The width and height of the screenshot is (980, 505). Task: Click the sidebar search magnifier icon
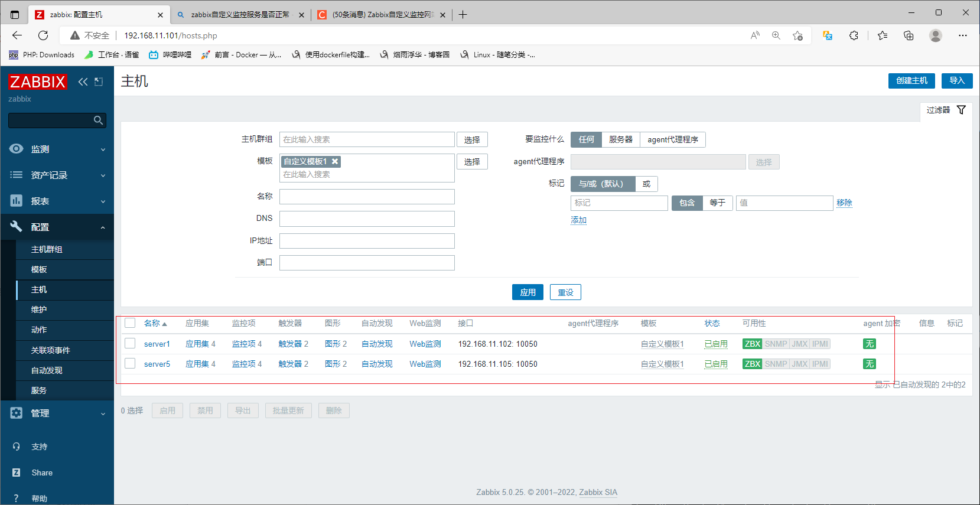tap(98, 120)
